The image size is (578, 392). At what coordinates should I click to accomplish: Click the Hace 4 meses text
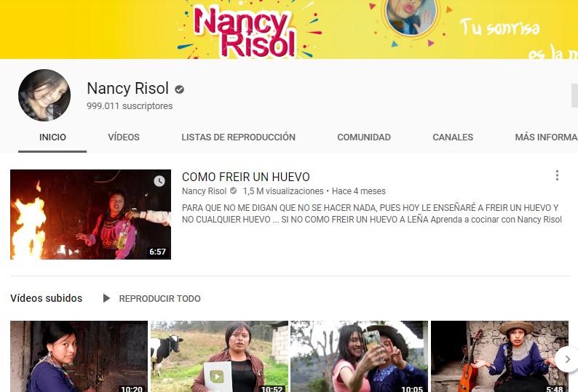click(359, 191)
